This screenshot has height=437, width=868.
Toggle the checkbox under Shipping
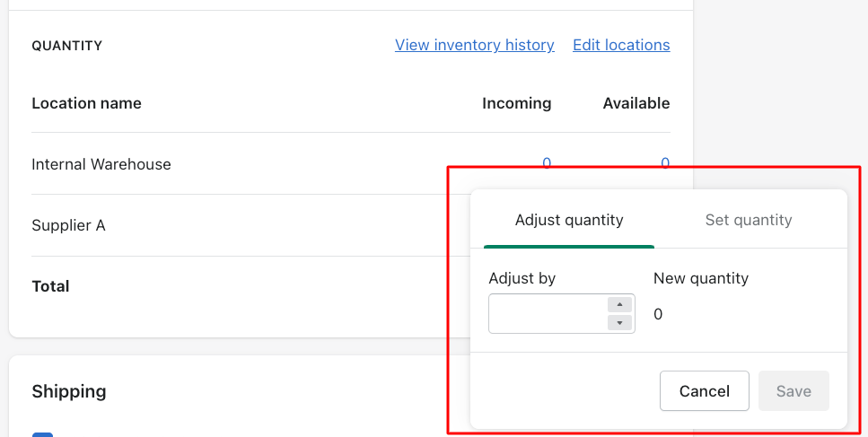(42, 435)
